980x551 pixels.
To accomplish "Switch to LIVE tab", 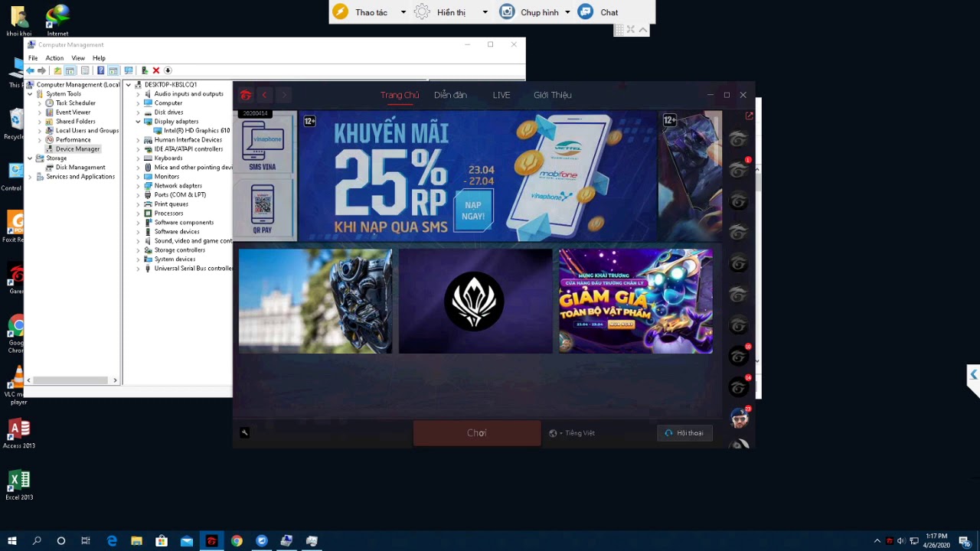I will click(501, 95).
